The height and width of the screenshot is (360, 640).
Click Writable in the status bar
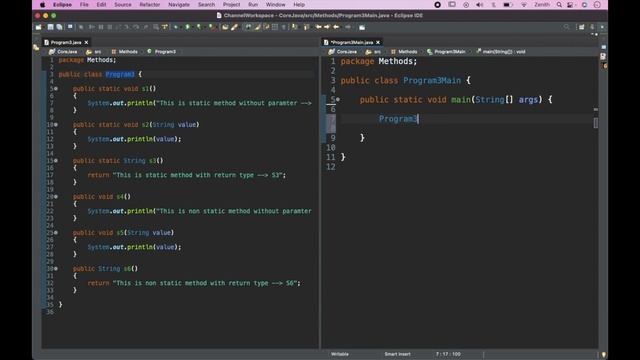[x=340, y=354]
